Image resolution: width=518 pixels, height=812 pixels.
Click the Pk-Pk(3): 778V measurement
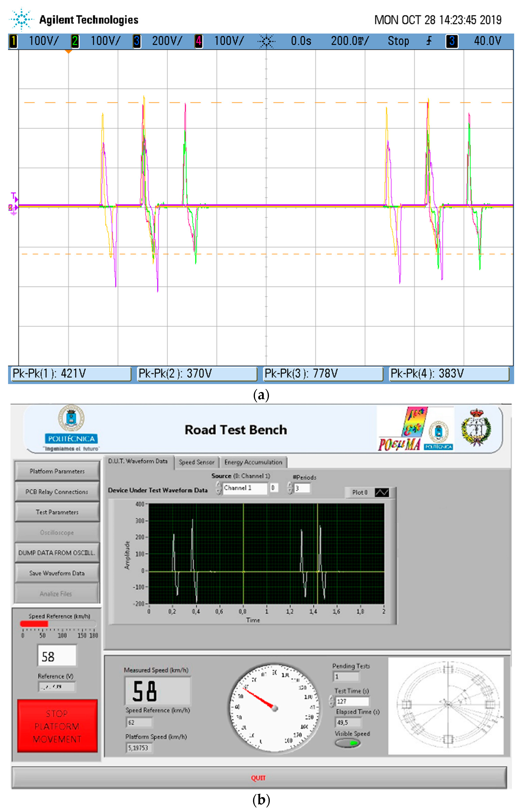point(323,374)
